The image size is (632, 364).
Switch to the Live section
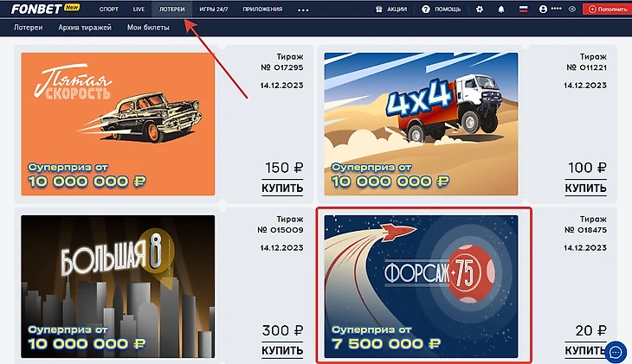point(139,9)
